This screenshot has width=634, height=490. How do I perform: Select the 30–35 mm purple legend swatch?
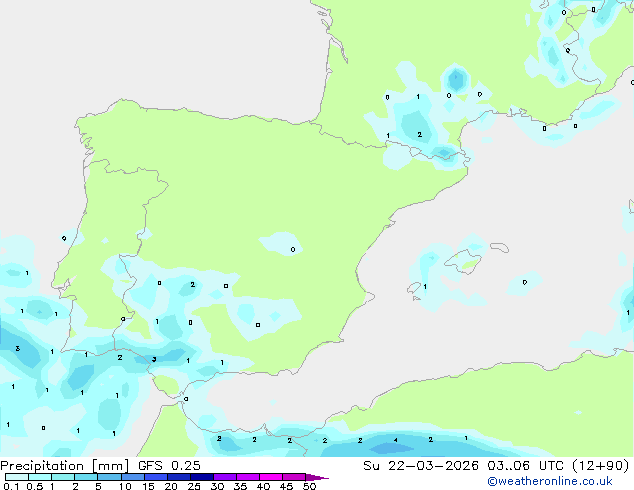[x=225, y=477]
